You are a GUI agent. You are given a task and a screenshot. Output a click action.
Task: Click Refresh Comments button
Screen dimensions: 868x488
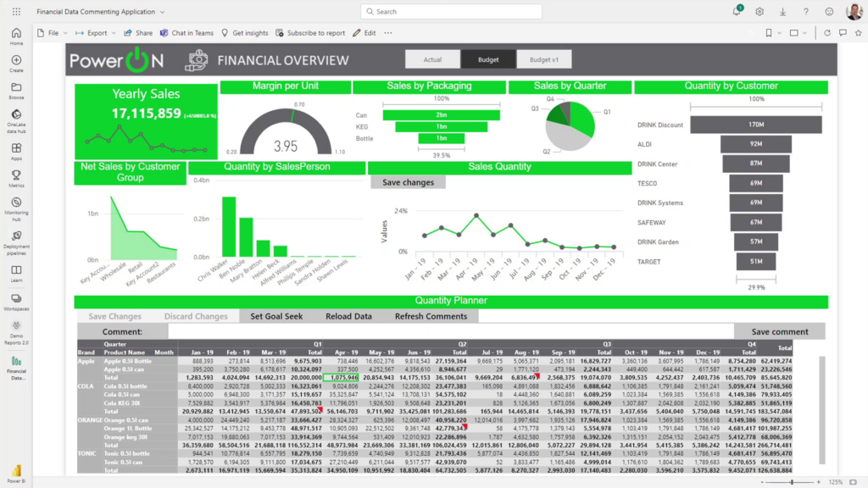click(x=431, y=317)
